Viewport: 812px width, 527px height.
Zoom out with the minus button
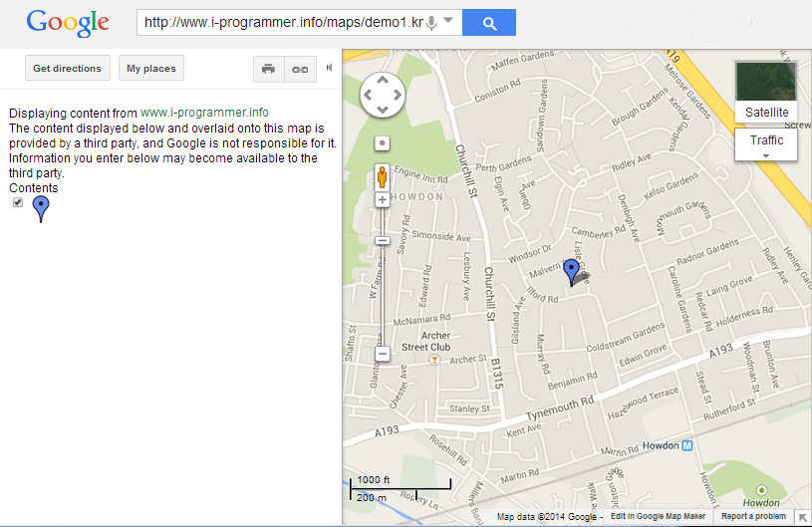(383, 354)
